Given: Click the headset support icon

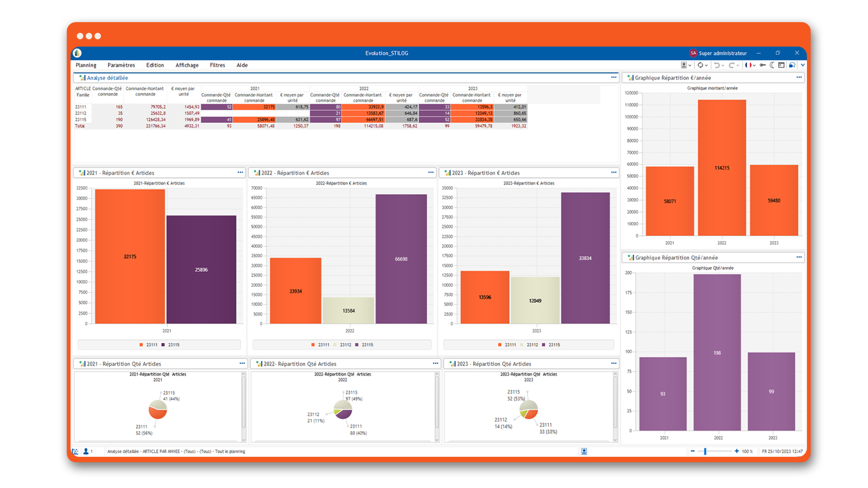Looking at the screenshot, I should coord(792,65).
